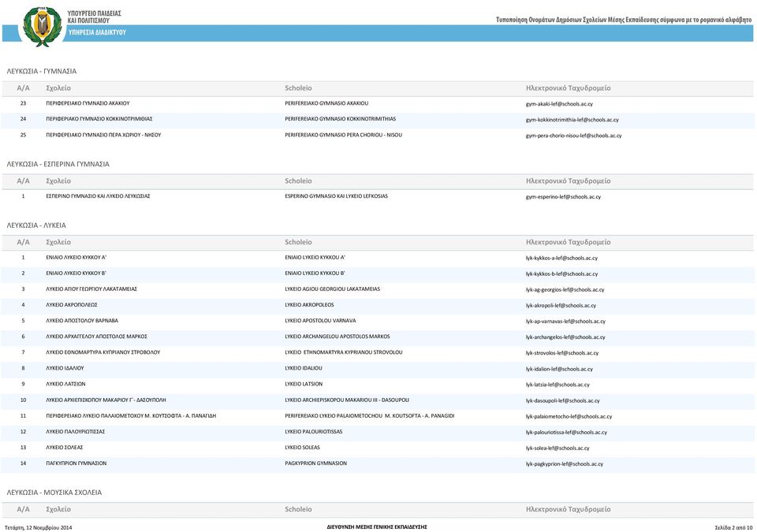
Task: Select LYKEIO LATSION cell
Action: pyautogui.click(x=304, y=385)
